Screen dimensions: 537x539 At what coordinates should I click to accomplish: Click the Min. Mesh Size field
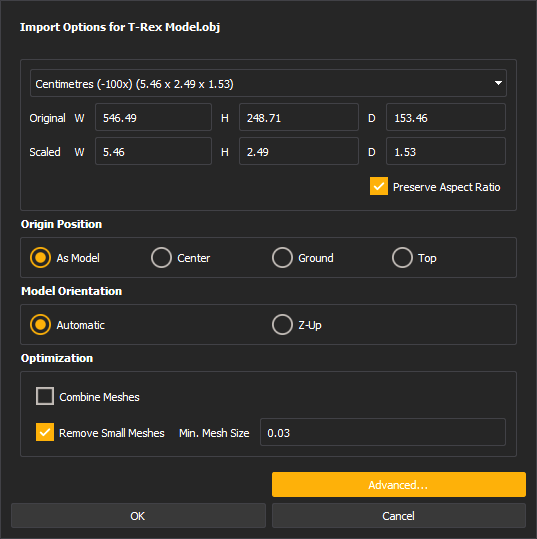click(383, 432)
